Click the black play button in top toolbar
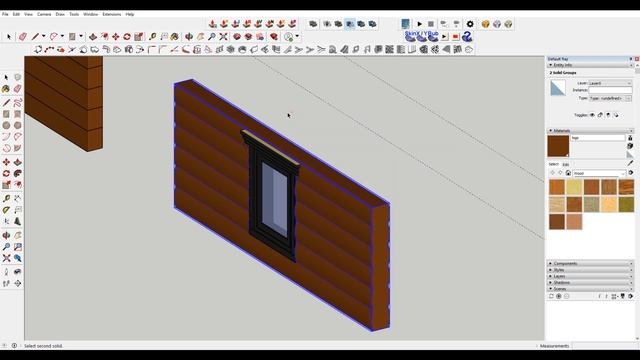Image resolution: width=640 pixels, height=360 pixels. [x=419, y=24]
